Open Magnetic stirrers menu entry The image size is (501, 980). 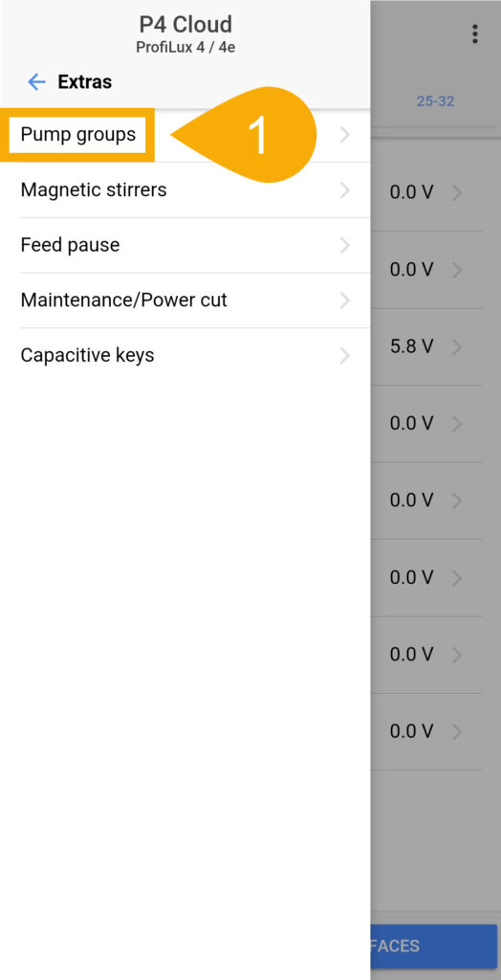(185, 190)
